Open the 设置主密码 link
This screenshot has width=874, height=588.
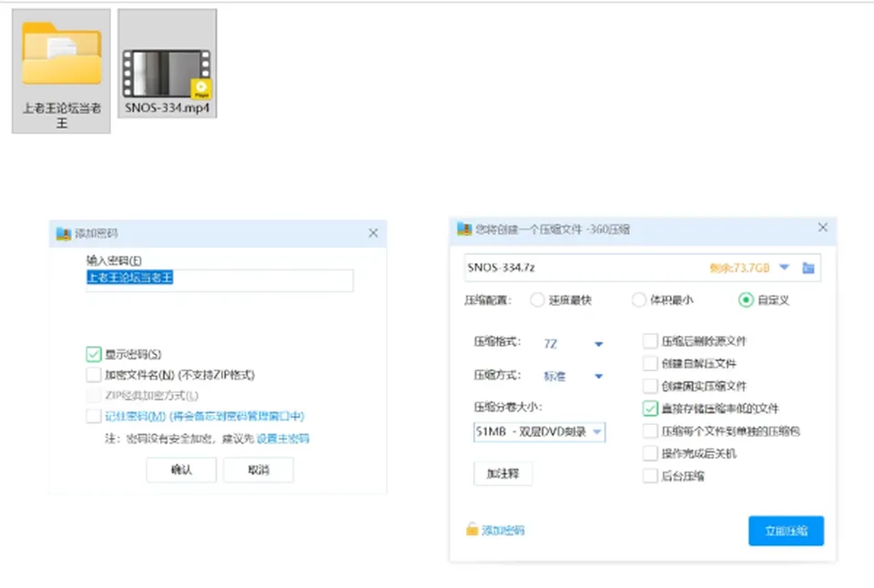pyautogui.click(x=282, y=439)
